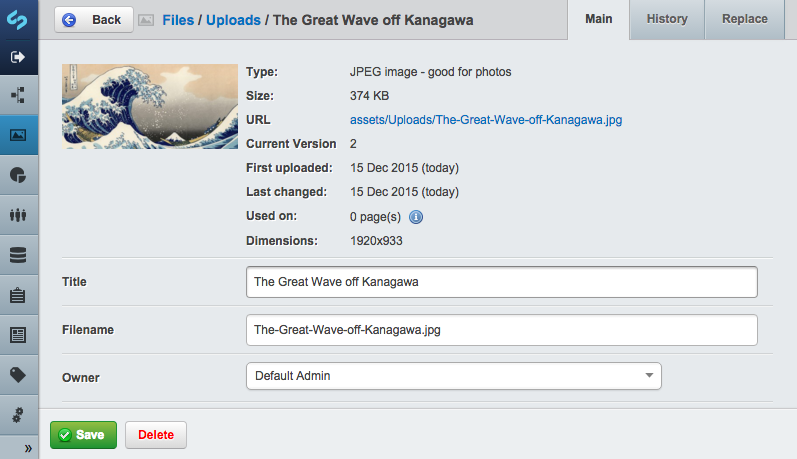Open the settings gear icon in sidebar

click(18, 414)
